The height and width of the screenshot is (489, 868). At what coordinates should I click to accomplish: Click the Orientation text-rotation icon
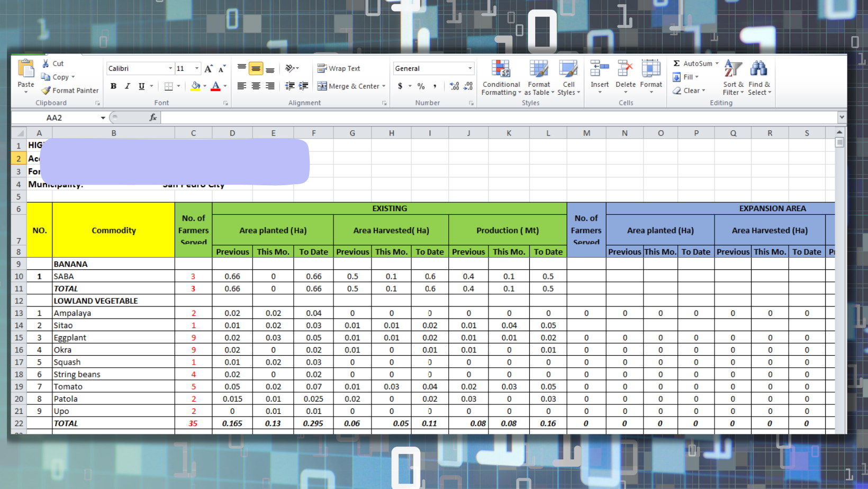click(290, 68)
